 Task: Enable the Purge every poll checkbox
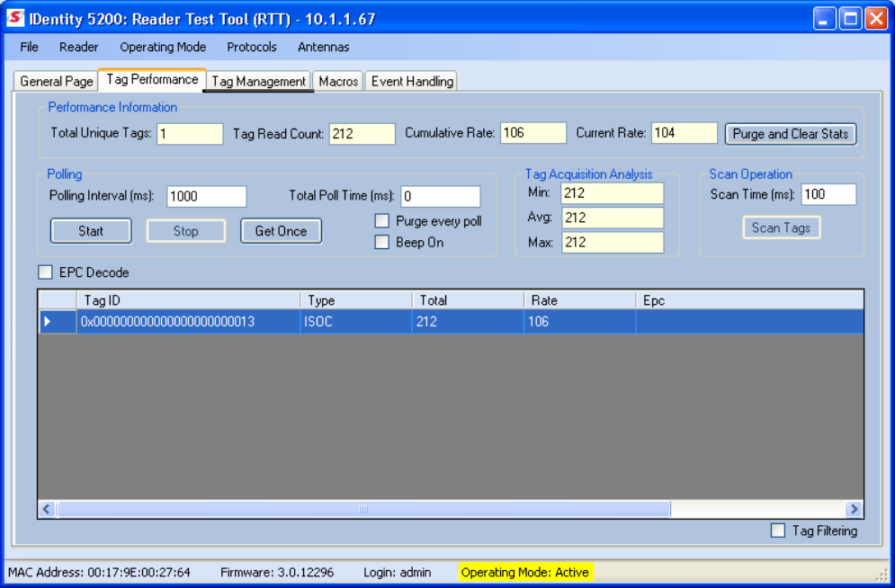(382, 220)
